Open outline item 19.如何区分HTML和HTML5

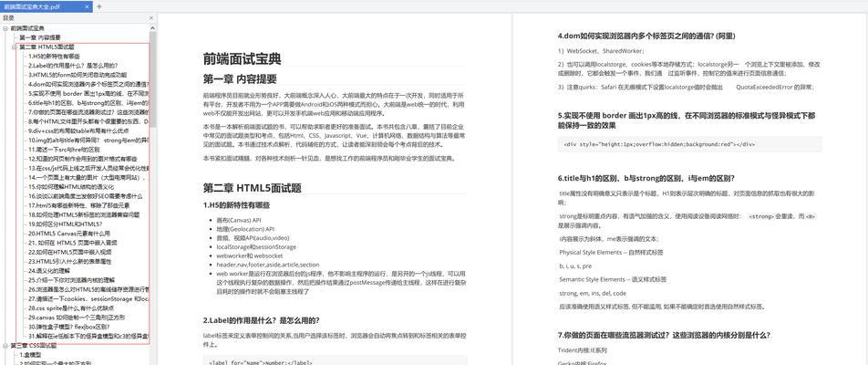click(x=66, y=224)
